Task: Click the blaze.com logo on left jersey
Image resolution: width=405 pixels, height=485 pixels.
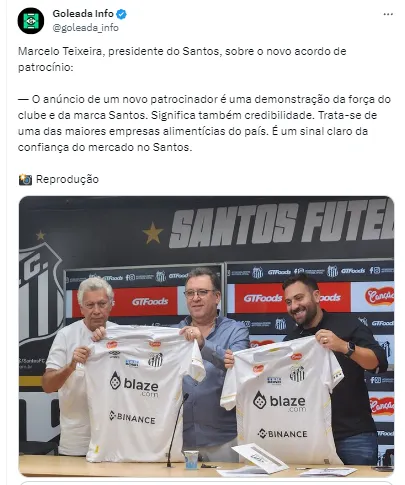Action: click(x=134, y=384)
